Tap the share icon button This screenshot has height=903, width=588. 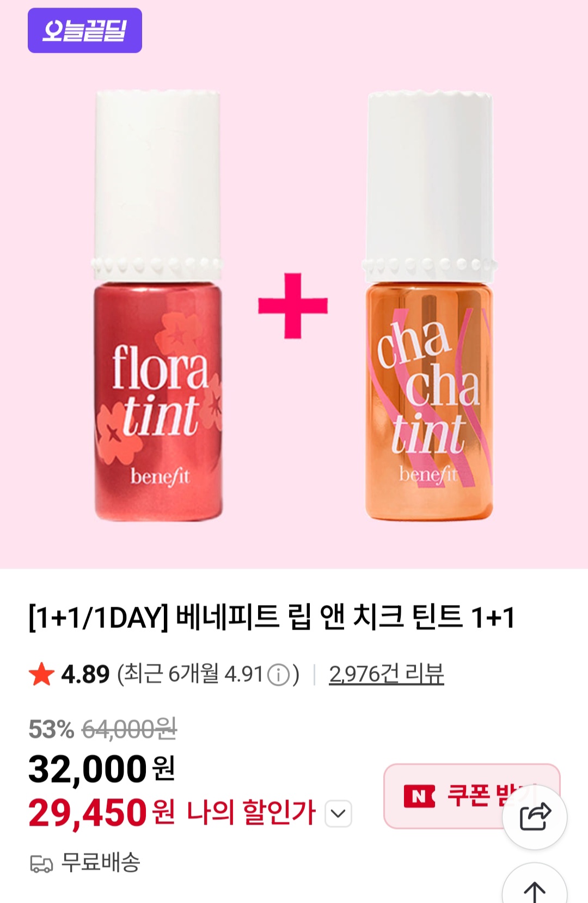535,817
